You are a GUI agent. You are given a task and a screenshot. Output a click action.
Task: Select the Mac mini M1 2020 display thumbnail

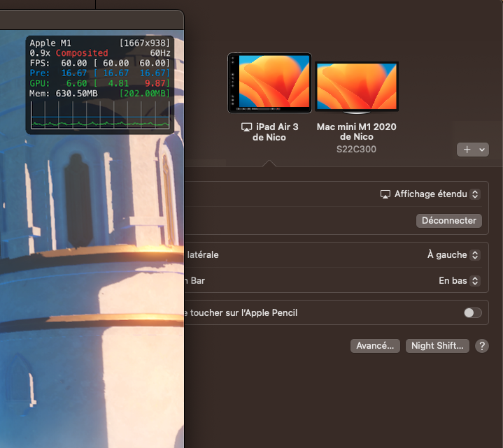pyautogui.click(x=357, y=87)
